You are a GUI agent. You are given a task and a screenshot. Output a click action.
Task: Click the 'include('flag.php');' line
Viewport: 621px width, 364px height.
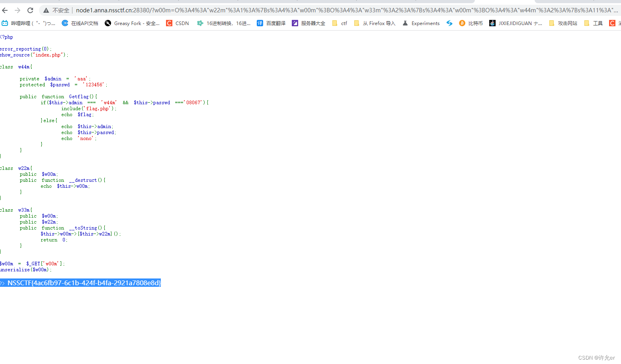tap(89, 109)
